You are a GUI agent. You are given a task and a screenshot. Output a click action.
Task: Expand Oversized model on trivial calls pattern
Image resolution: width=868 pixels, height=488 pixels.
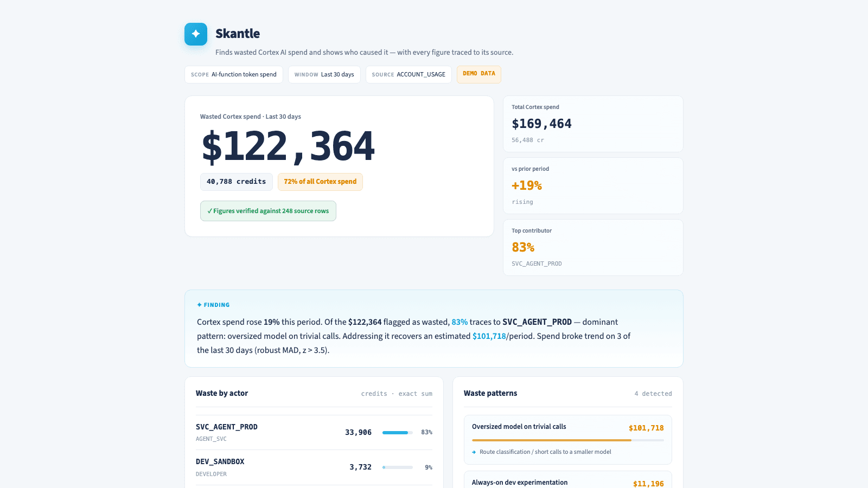point(568,440)
